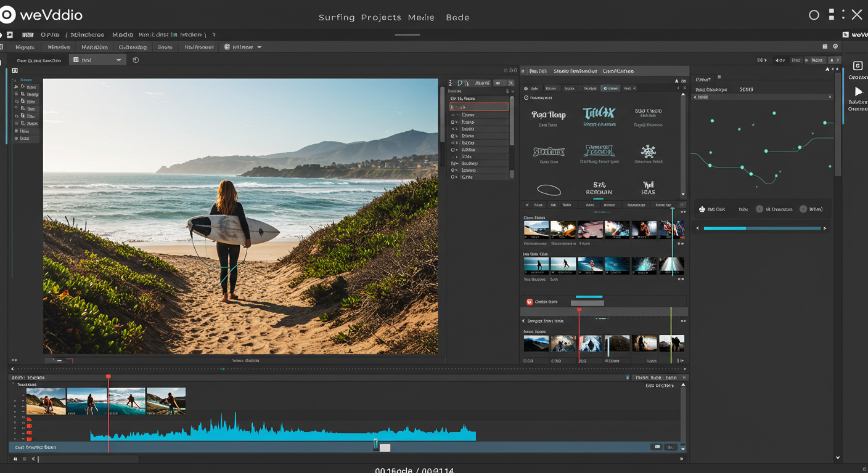The image size is (868, 473).
Task: Click the play arrow in the right sidebar
Action: 858,92
